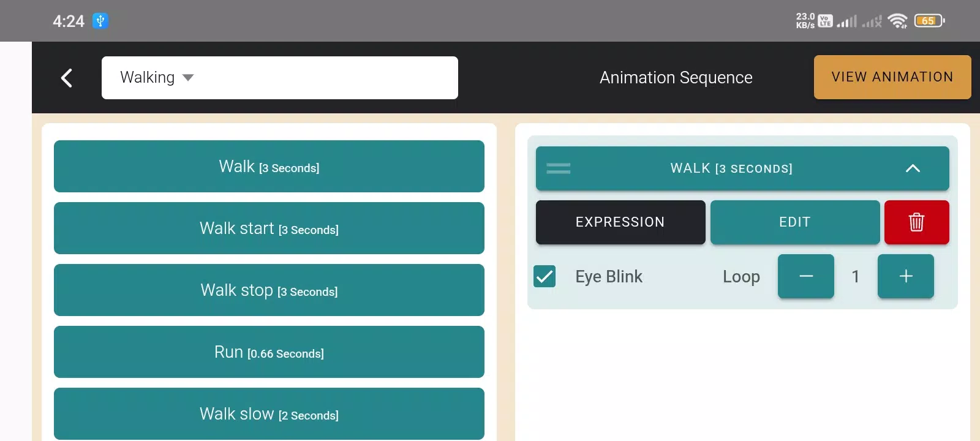Screen dimensions: 980x441
Task: Add Walk start animation to sequence
Action: 269,228
